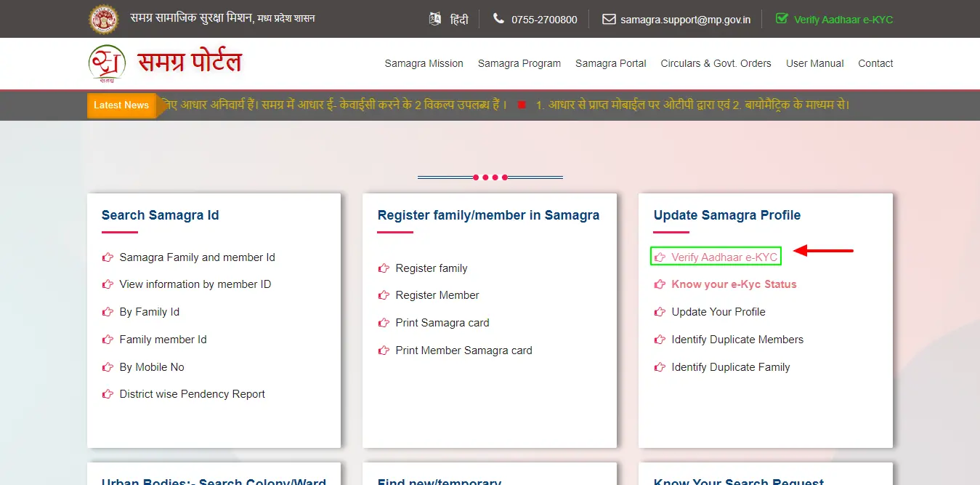Click hand icon beside Know your e-Kyc Status
This screenshot has height=485, width=980.
(x=660, y=284)
